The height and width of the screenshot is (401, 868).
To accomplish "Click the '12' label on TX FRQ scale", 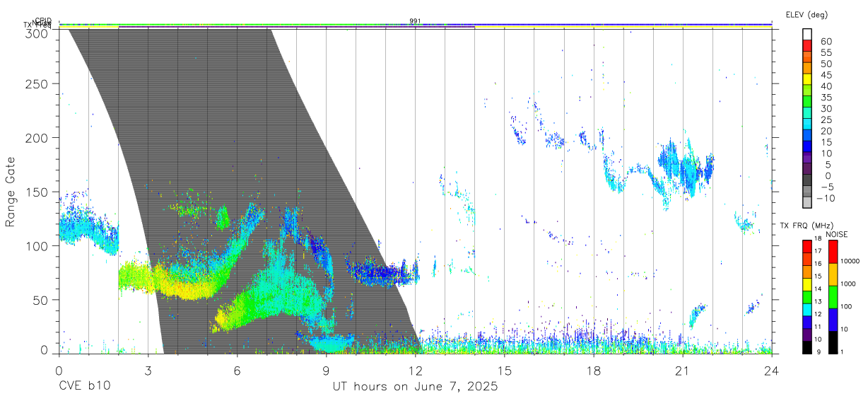I will pos(817,314).
